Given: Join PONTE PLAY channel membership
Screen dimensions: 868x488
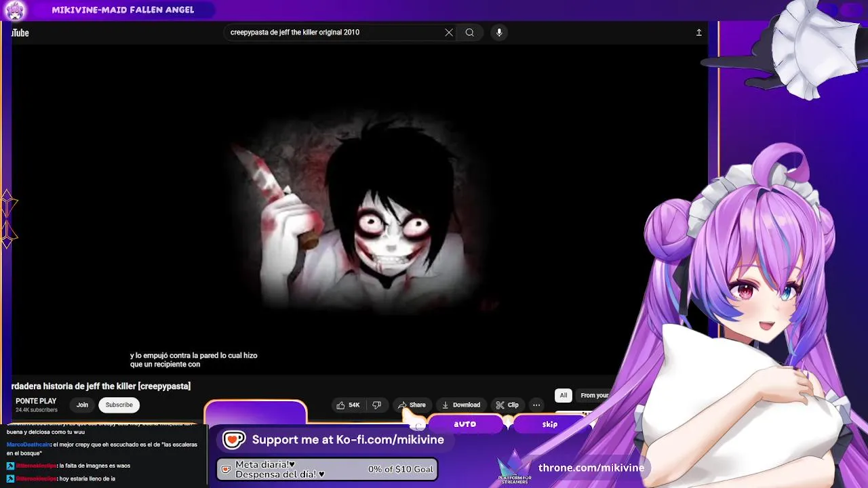Looking at the screenshot, I should [82, 405].
